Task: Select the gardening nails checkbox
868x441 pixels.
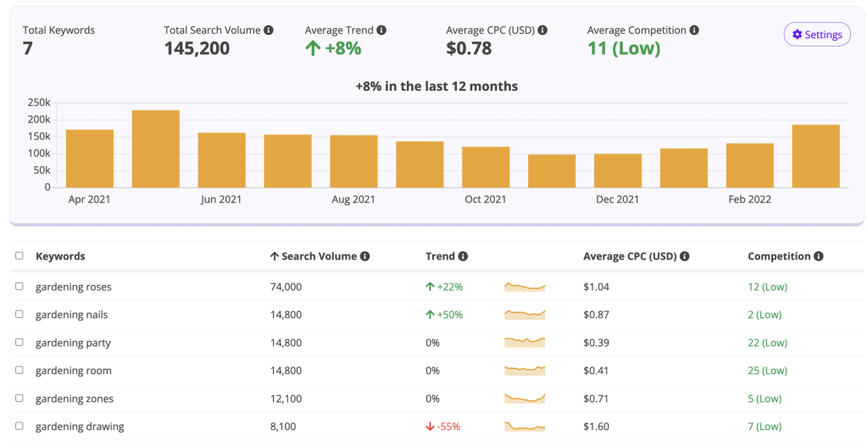Action: (19, 315)
